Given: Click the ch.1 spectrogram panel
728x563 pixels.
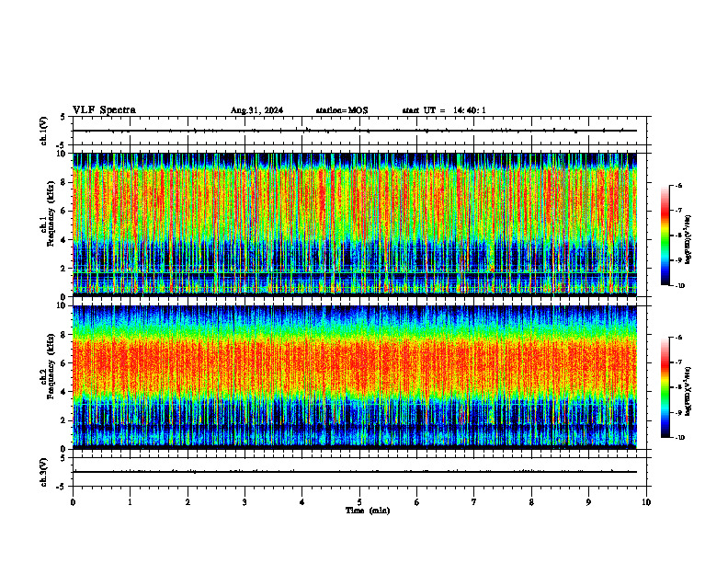Looking at the screenshot, I should pyautogui.click(x=355, y=224).
